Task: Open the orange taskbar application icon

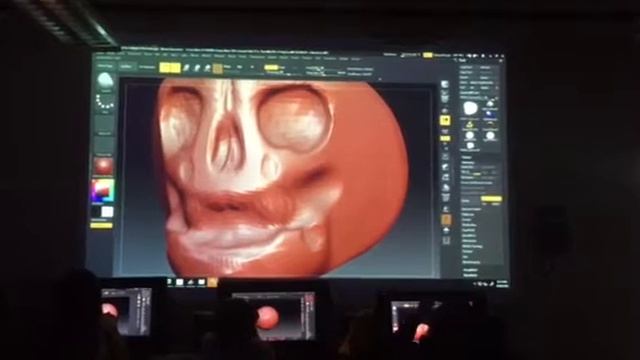Action: tap(213, 282)
